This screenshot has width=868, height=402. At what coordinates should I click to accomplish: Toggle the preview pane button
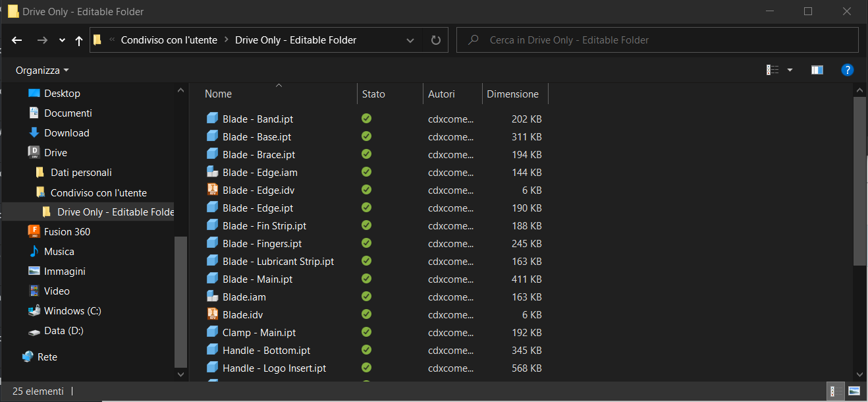pos(817,70)
